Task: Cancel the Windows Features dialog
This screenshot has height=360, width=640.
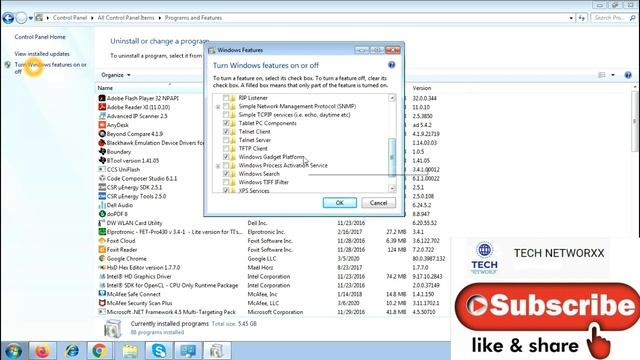Action: click(378, 203)
